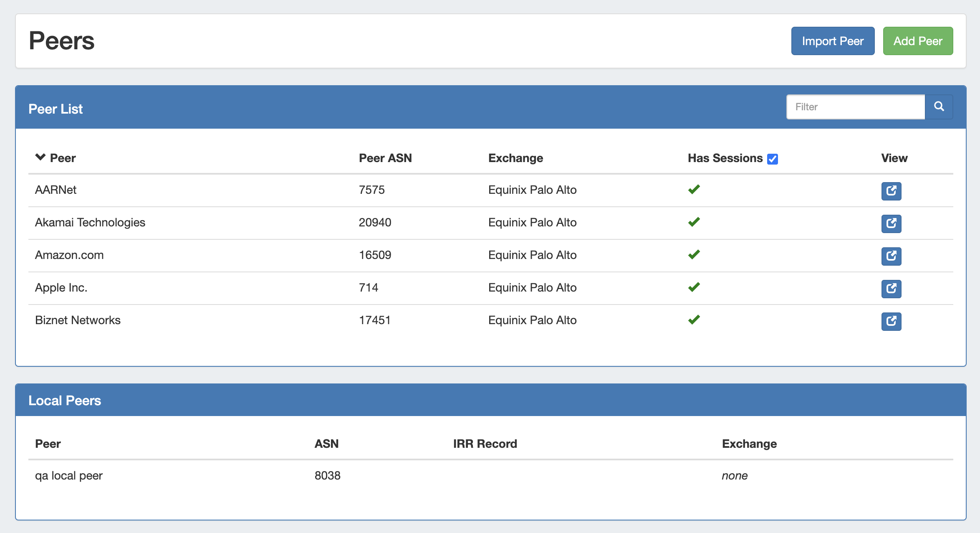Sort by the Exchange column header
Viewport: 980px width, 533px height.
(515, 158)
